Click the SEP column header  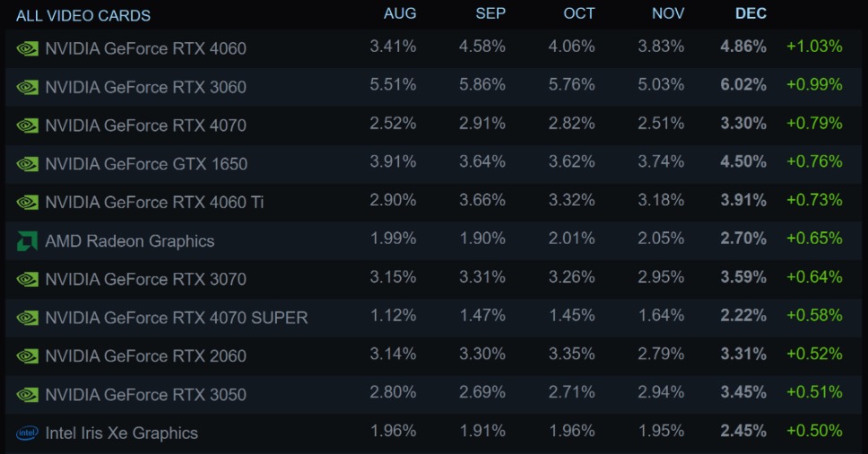pos(490,13)
